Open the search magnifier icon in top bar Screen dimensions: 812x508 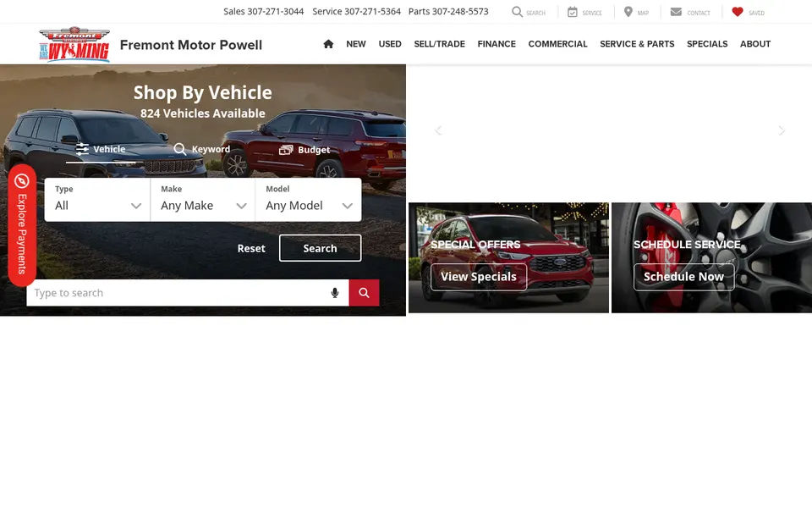517,11
